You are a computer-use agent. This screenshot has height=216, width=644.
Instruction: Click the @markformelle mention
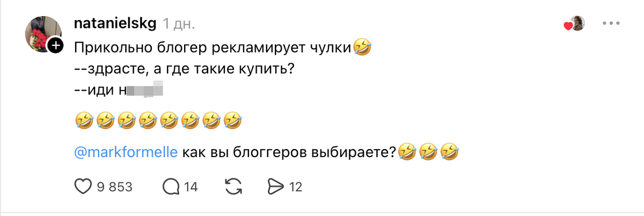tap(126, 153)
